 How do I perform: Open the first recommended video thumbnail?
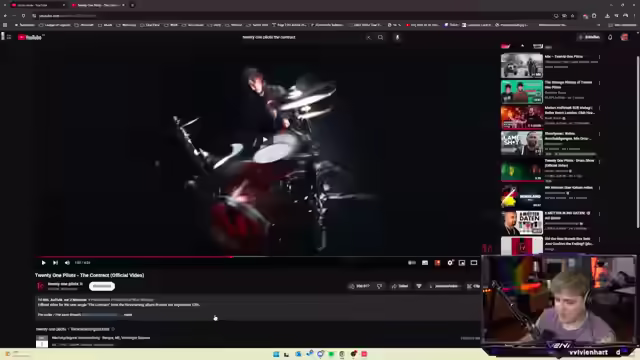(x=522, y=65)
